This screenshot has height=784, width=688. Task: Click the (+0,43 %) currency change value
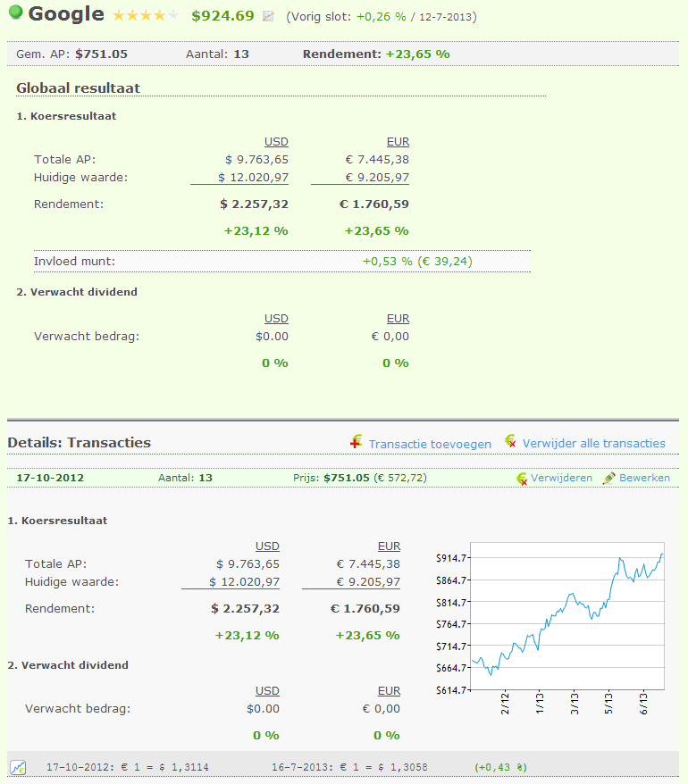tap(500, 767)
